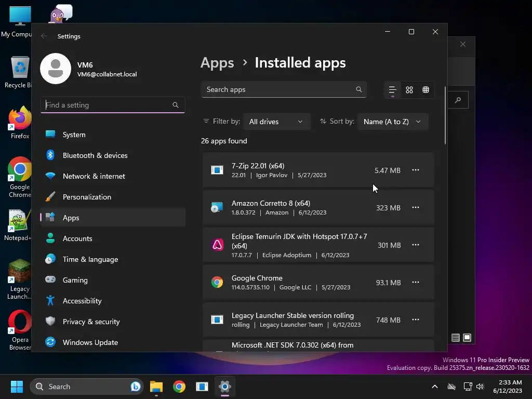Open the Sort by Name dropdown
Screen dimensions: 532x399
click(393, 122)
